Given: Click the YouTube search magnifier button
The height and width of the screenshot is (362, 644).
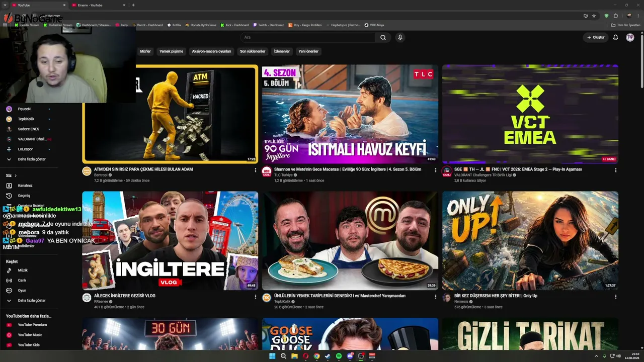Looking at the screenshot, I should coord(383,37).
